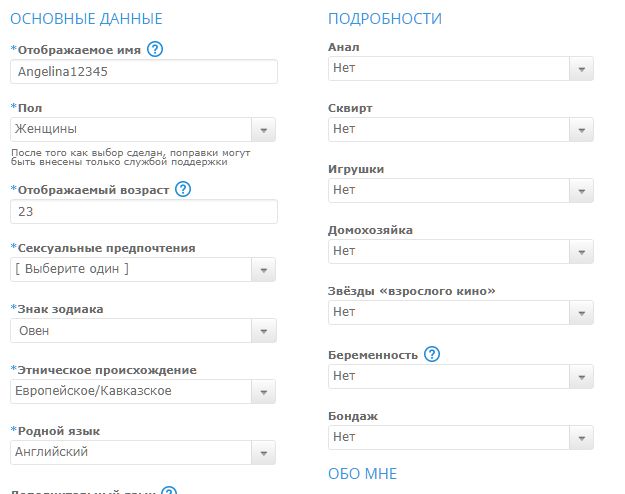Click the display name field containing Angelina12345
This screenshot has height=494, width=625.
(143, 72)
